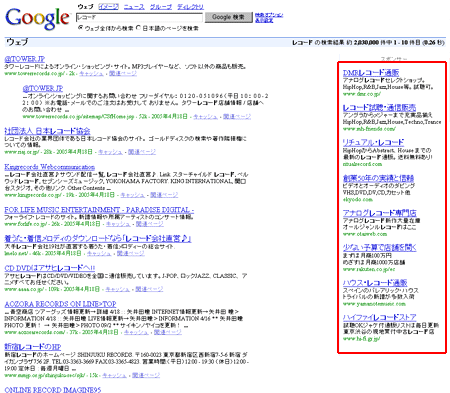Open sponsored ad レコード試聴・通信販売
The width and height of the screenshot is (450, 393).
pyautogui.click(x=379, y=108)
